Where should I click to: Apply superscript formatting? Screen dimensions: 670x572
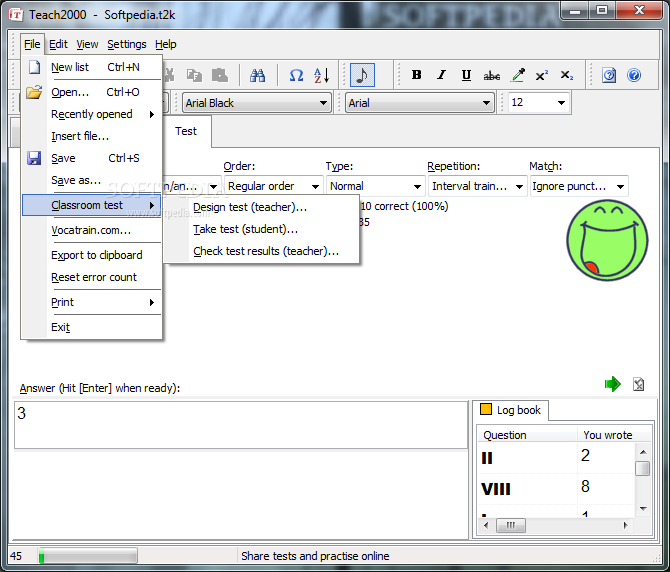pyautogui.click(x=542, y=76)
